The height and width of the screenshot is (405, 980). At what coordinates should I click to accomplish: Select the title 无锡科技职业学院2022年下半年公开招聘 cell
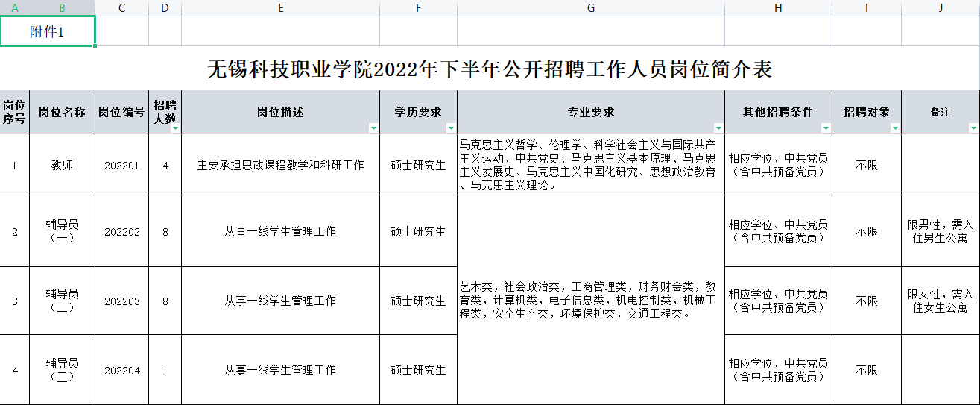pyautogui.click(x=490, y=69)
